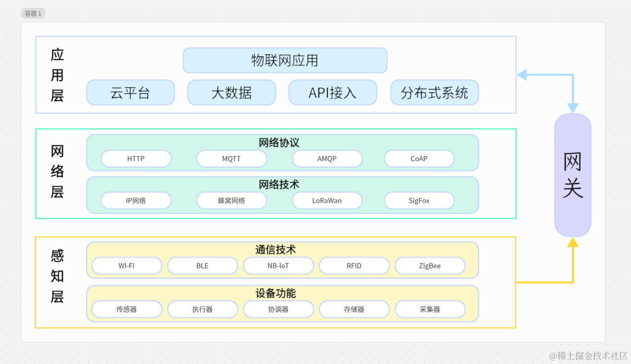Click the HTTP protocol pill
Image resolution: width=631 pixels, height=364 pixels.
click(136, 159)
